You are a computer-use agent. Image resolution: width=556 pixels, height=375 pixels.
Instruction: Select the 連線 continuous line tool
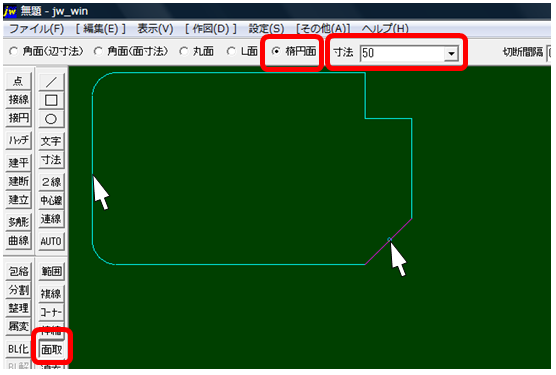coord(51,219)
